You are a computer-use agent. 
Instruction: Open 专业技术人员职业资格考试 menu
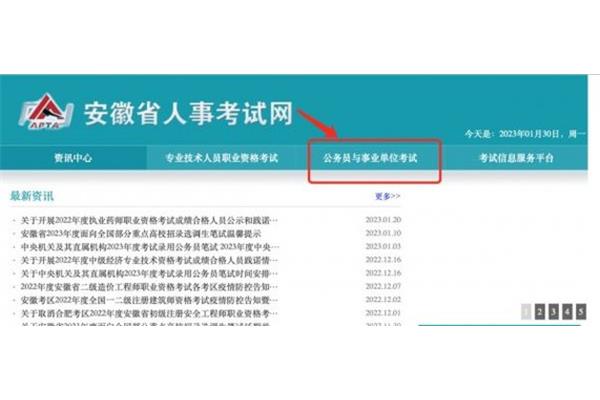(222, 158)
